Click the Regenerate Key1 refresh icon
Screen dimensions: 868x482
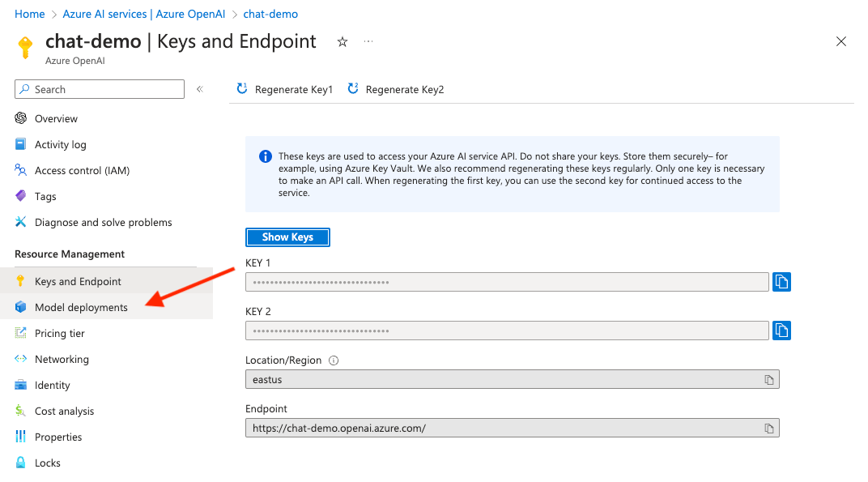[x=242, y=89]
